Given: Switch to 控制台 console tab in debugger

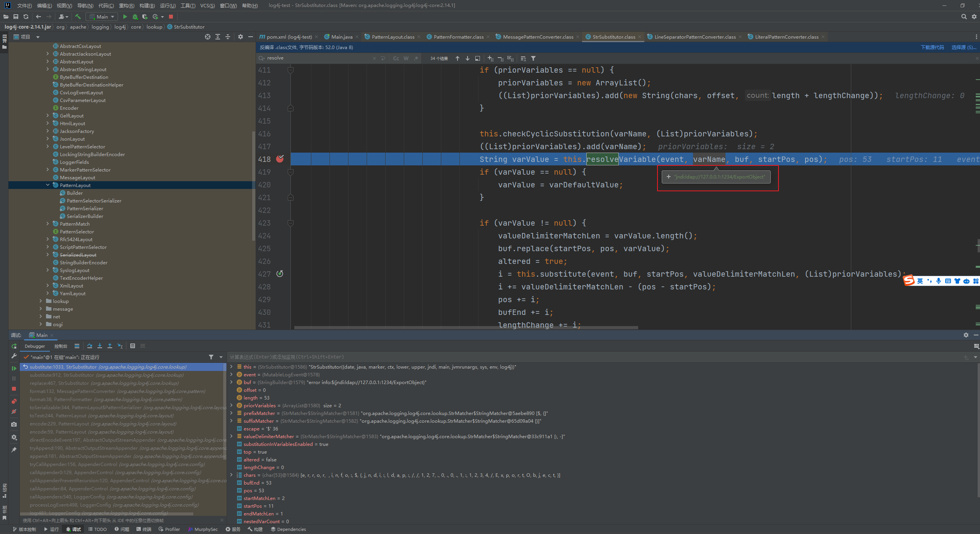Looking at the screenshot, I should pos(61,346).
